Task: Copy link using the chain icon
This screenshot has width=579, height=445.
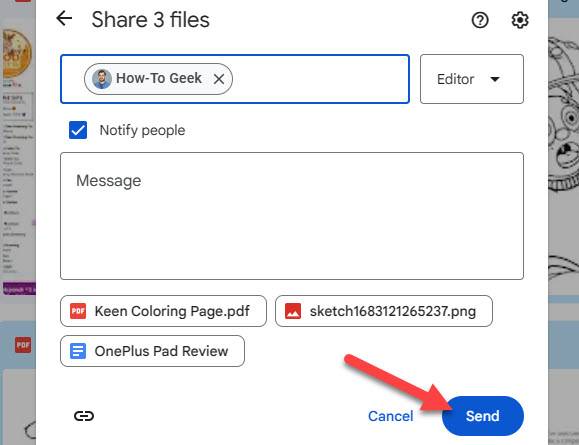Action: point(84,416)
